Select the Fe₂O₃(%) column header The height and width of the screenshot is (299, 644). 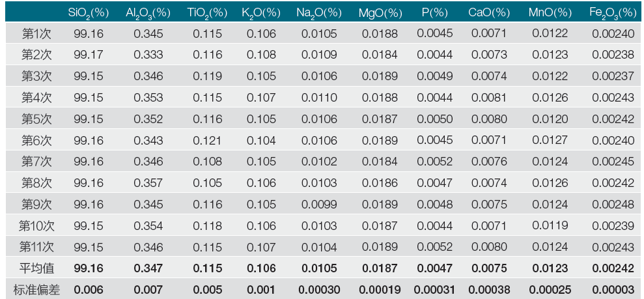click(613, 13)
